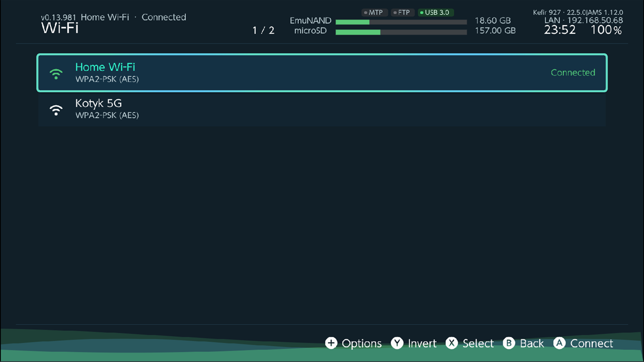The image size is (644, 362).
Task: Click the A Connect button icon
Action: tap(559, 343)
